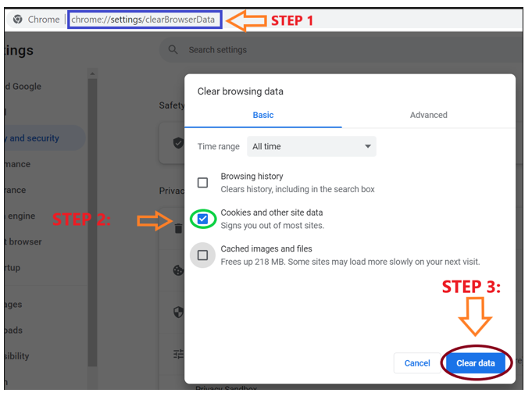
Task: Open the sidebar item ending 'd Google'
Action: [x=23, y=86]
